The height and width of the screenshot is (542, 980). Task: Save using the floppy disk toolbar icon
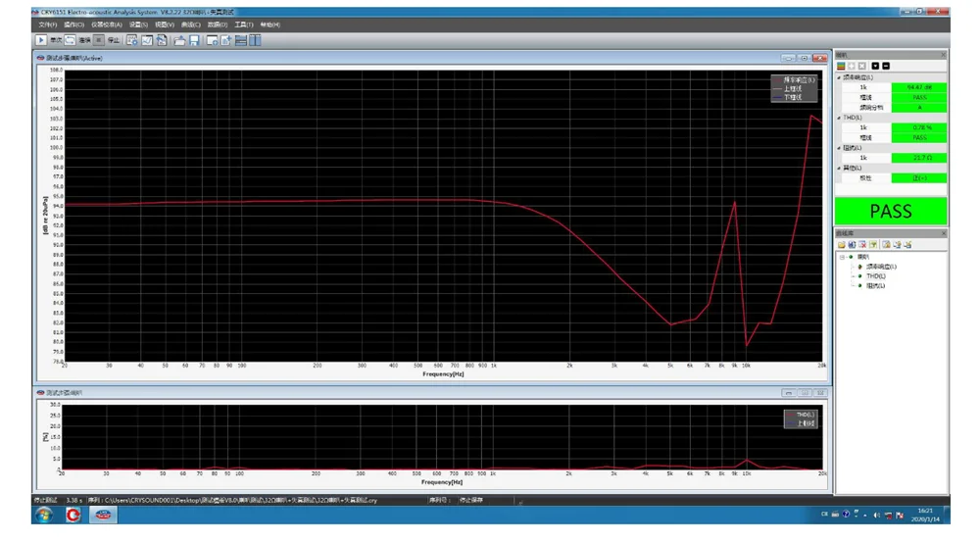coord(194,40)
